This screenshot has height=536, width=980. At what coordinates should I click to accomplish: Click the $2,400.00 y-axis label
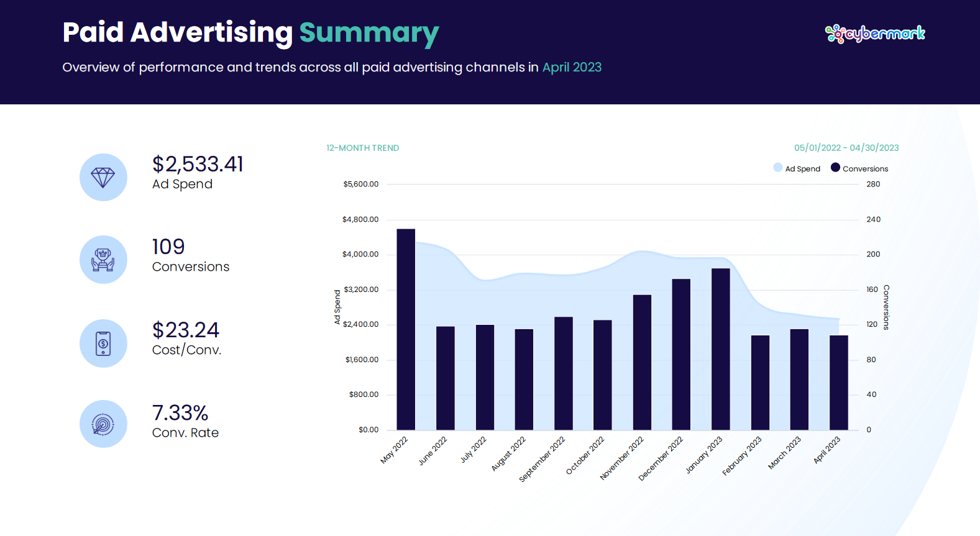coord(360,325)
